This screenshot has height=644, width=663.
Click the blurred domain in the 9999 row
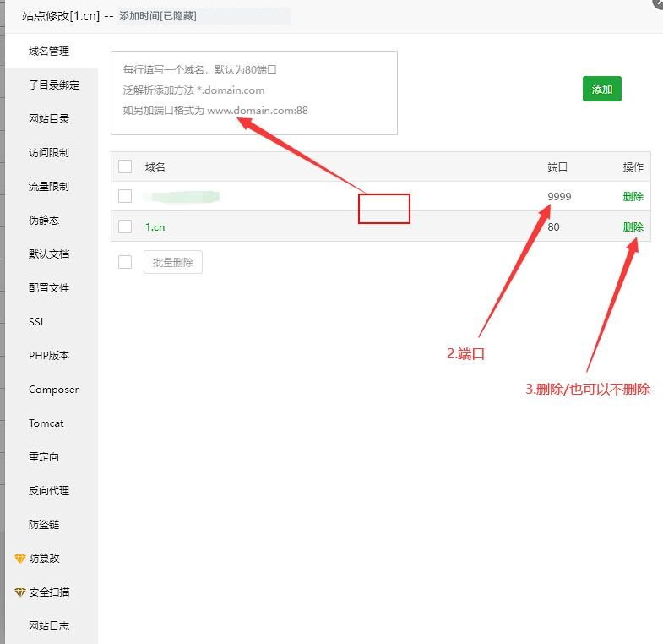coord(182,197)
